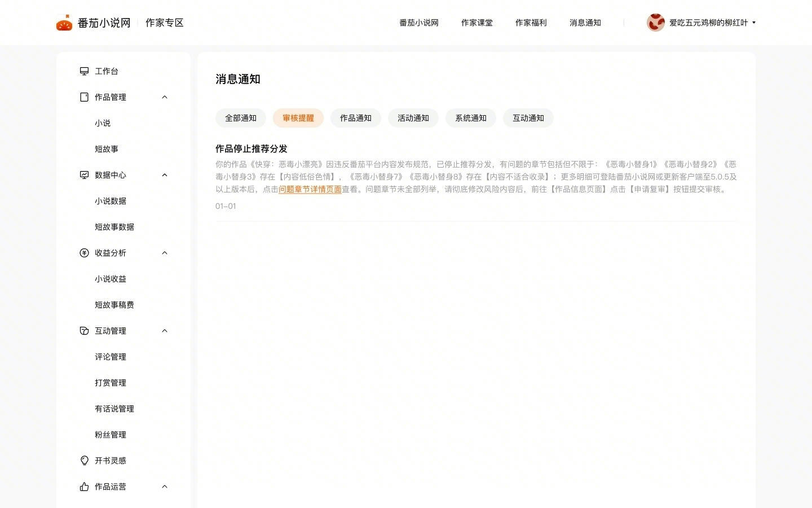Collapse the 收益分析 section chevron
This screenshot has height=508, width=812.
tap(165, 253)
